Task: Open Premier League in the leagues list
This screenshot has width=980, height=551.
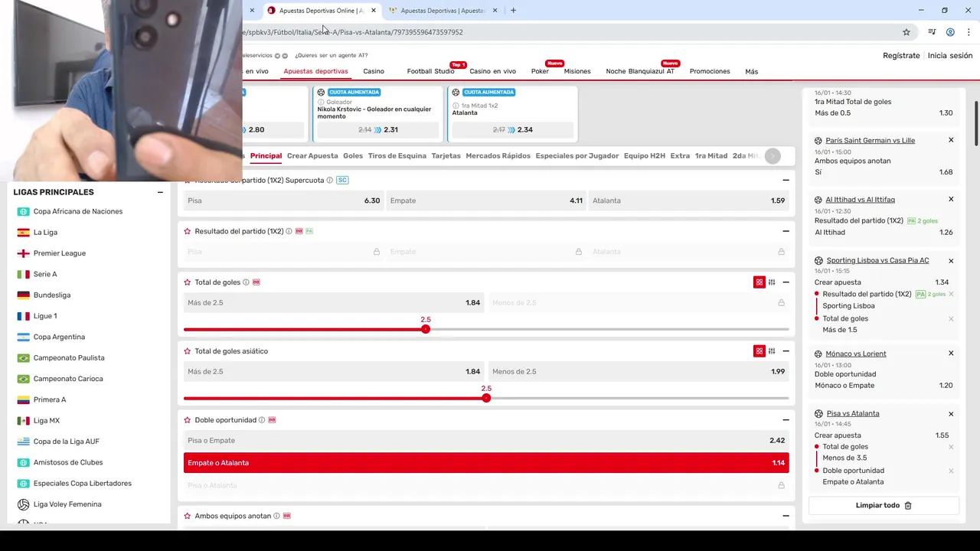Action: pos(59,253)
